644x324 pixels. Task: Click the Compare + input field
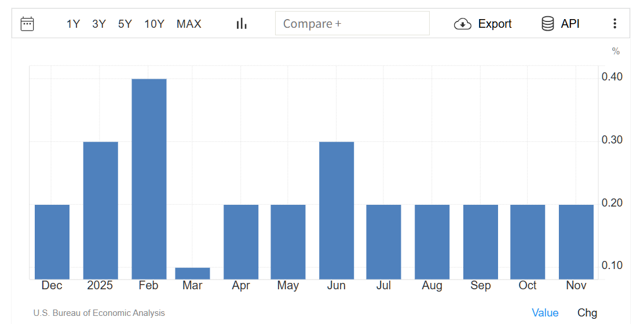(352, 24)
